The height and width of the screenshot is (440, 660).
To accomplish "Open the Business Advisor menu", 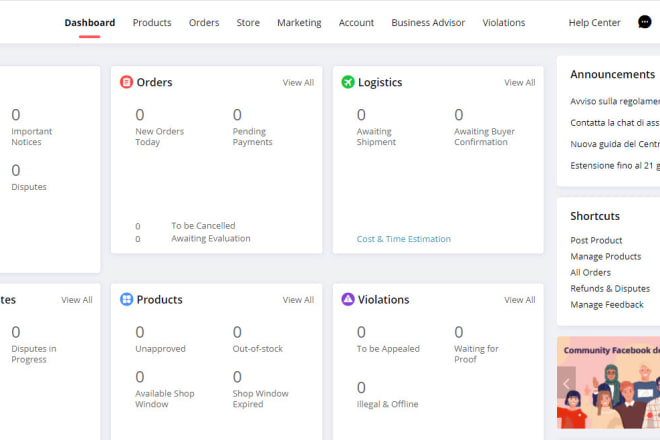I will (428, 23).
